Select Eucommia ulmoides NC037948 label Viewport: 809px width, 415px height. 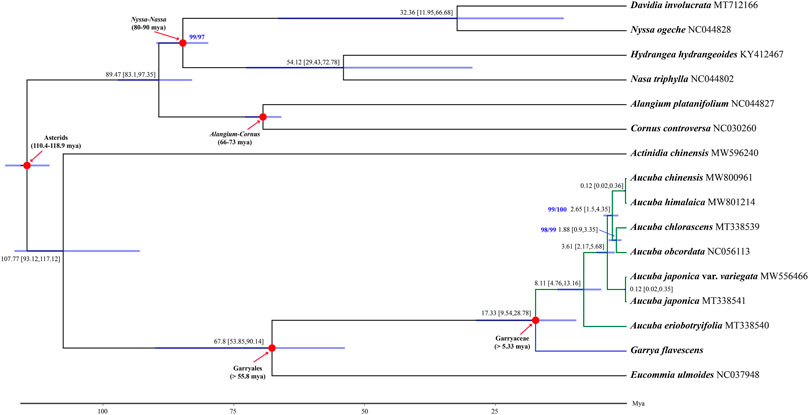click(x=695, y=375)
